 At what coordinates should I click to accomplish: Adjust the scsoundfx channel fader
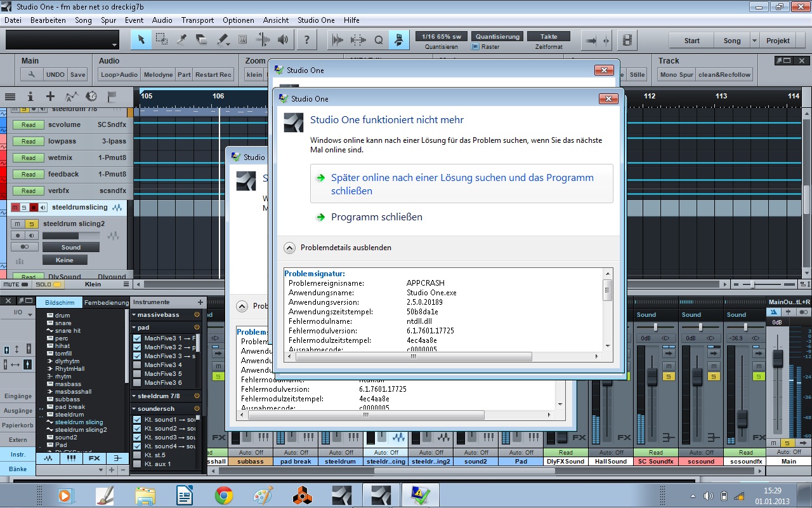[742, 419]
